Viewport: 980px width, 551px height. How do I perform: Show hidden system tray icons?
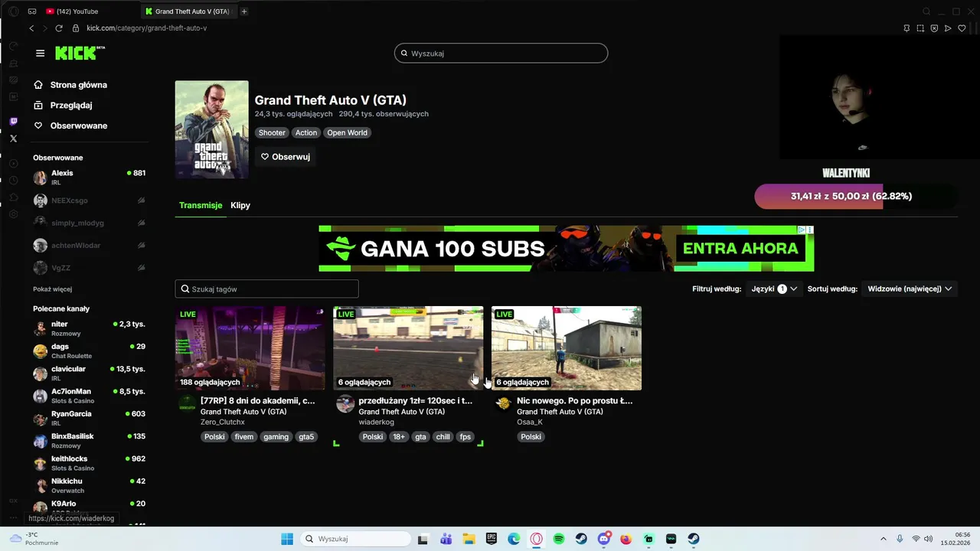pyautogui.click(x=883, y=539)
